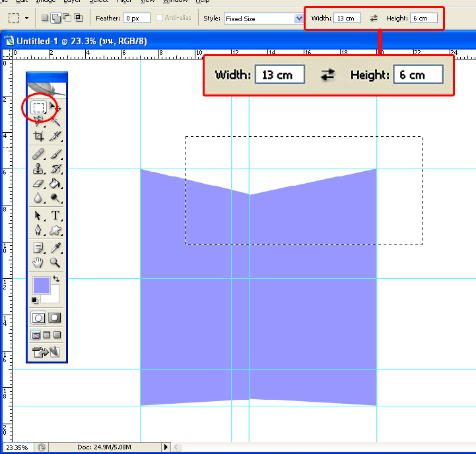
Task: Select the Move tool
Action: 55,107
